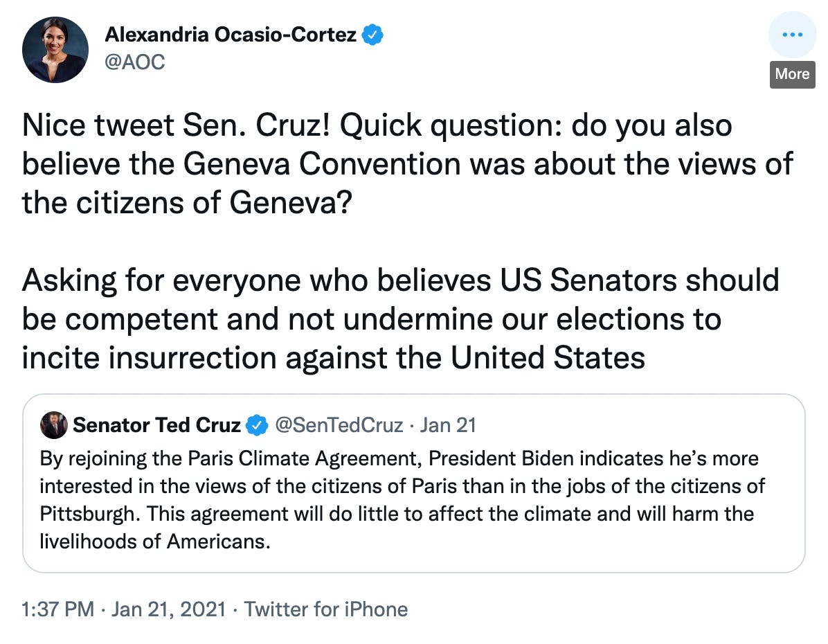Viewport: 828px width, 644px height.
Task: Open the quoted tweet's last line about livelihoods
Action: point(154,541)
